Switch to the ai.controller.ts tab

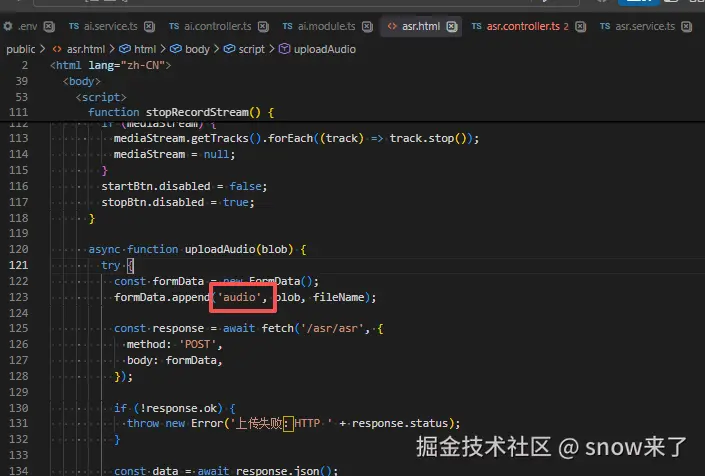pos(218,27)
